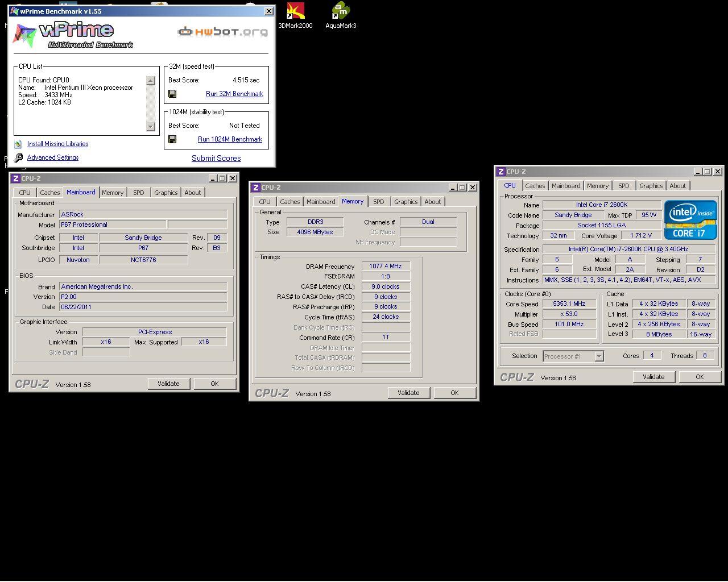
Task: Click the Core Voltage 1.712 V field
Action: pyautogui.click(x=641, y=236)
